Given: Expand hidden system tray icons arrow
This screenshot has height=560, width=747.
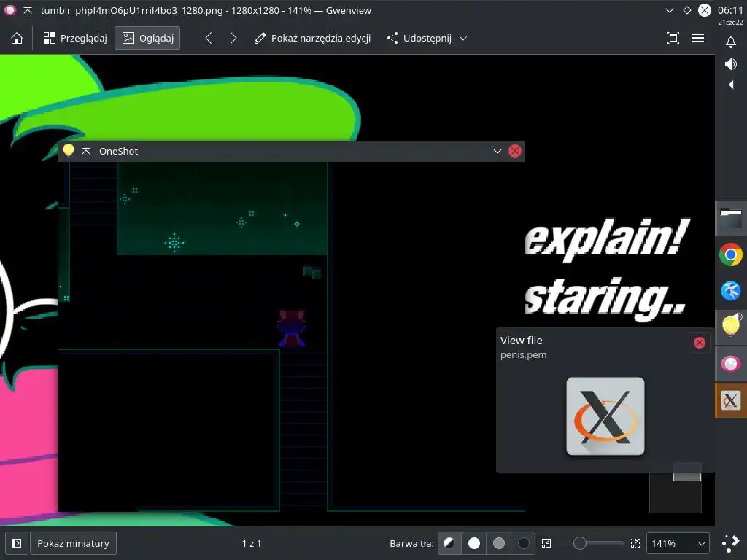Looking at the screenshot, I should tap(731, 85).
